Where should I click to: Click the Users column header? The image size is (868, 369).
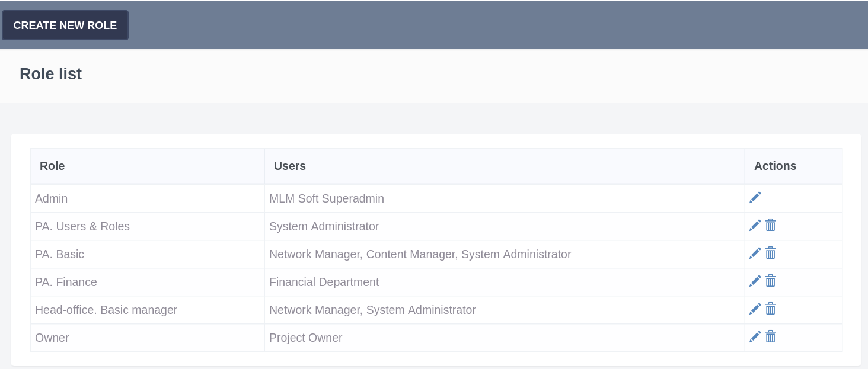pos(290,166)
